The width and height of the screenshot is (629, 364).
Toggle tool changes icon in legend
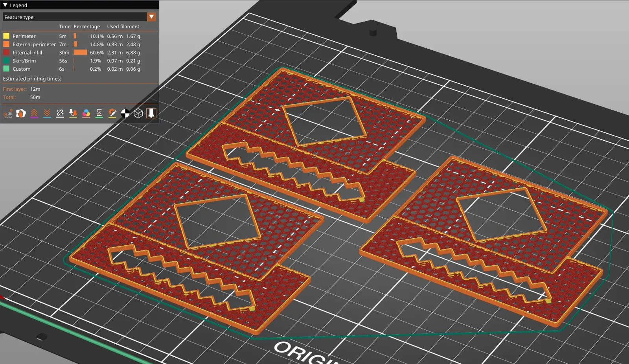73,114
